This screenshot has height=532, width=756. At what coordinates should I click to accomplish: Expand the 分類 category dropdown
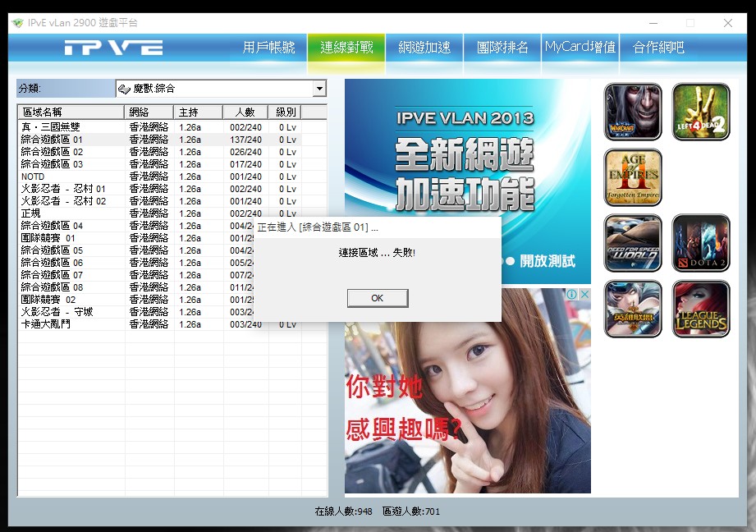click(319, 89)
